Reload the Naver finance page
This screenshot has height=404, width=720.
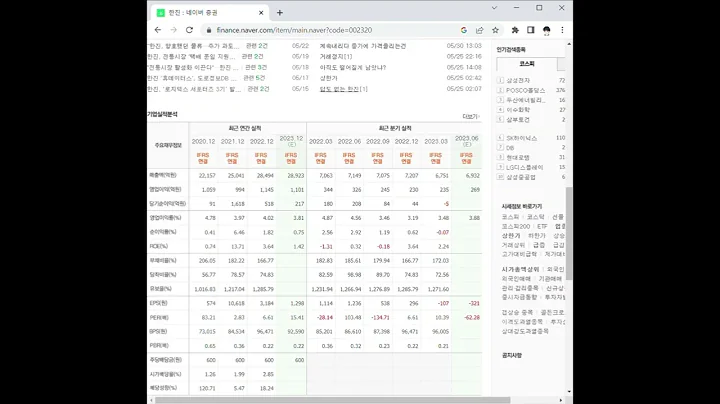pyautogui.click(x=189, y=30)
